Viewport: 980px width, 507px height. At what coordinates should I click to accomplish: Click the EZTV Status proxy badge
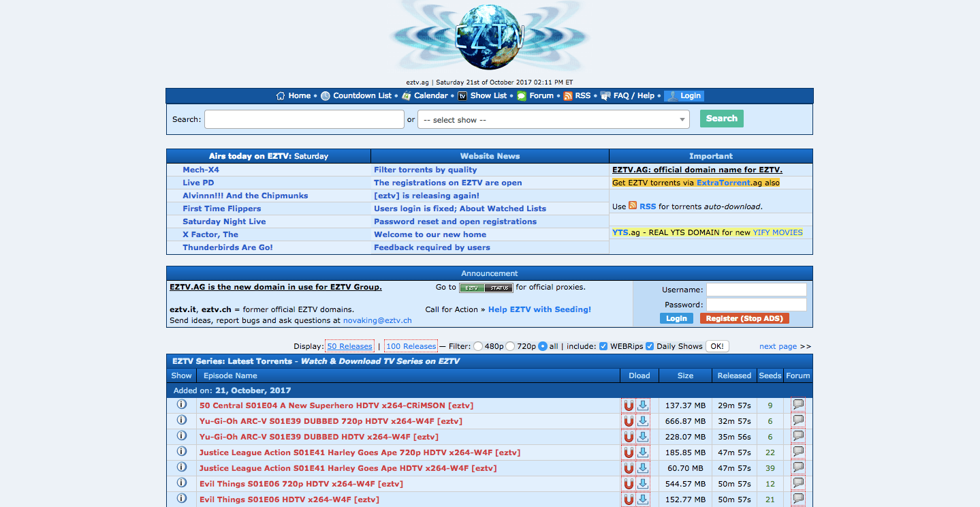tap(486, 288)
